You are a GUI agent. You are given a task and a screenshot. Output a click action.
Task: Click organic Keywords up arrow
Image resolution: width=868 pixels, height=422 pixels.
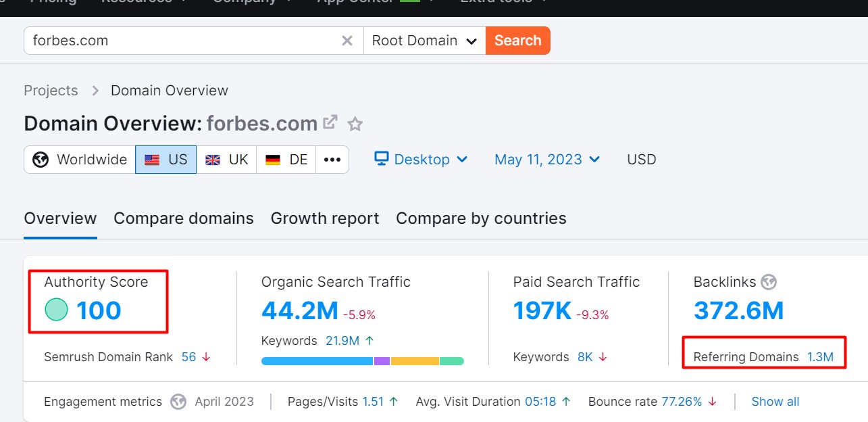coord(369,341)
